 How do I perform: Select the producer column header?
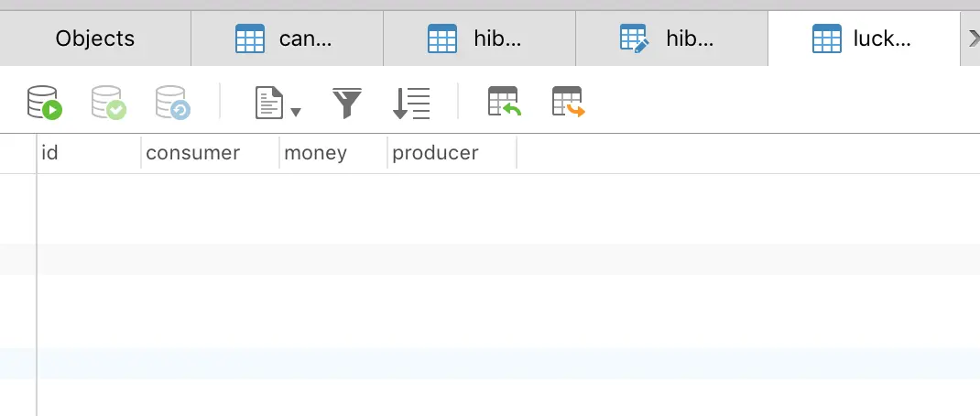tap(452, 153)
